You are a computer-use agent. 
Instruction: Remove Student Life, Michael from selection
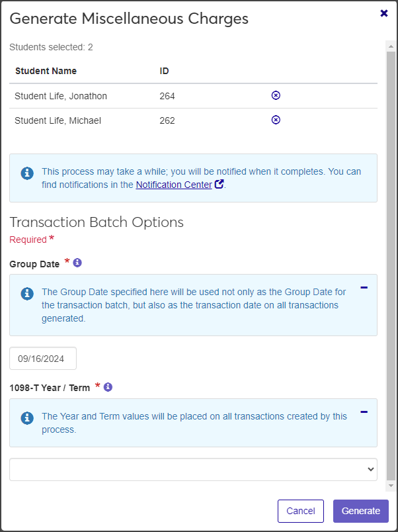pos(276,120)
